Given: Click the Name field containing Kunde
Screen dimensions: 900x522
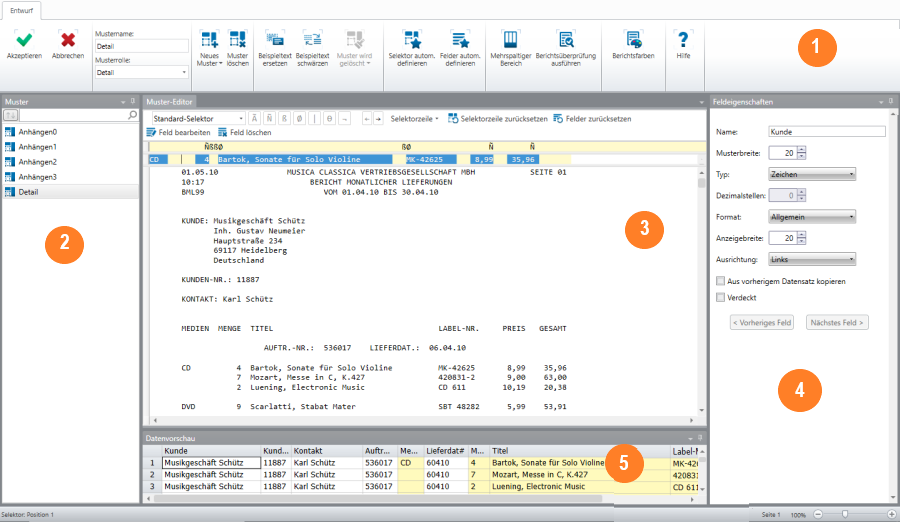Looking at the screenshot, I should [826, 131].
